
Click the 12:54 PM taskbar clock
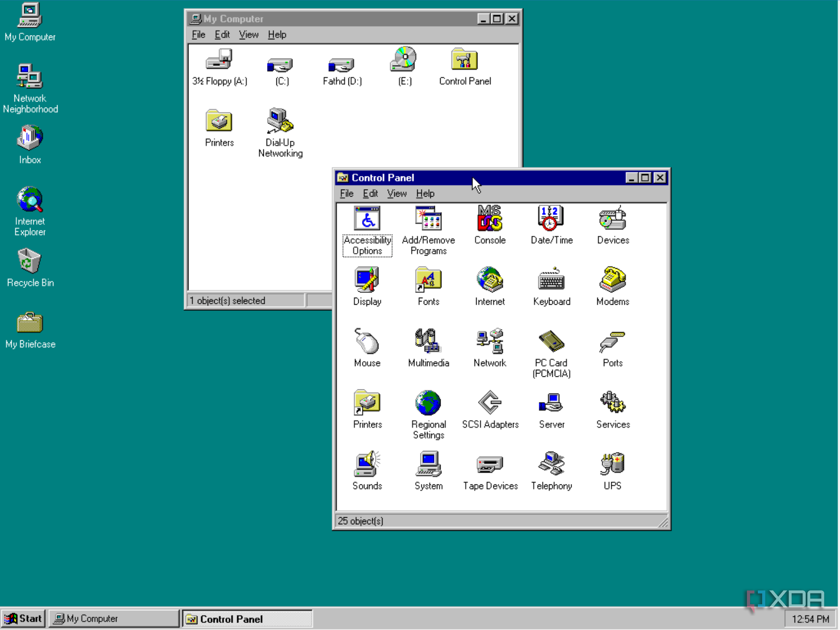(x=811, y=619)
